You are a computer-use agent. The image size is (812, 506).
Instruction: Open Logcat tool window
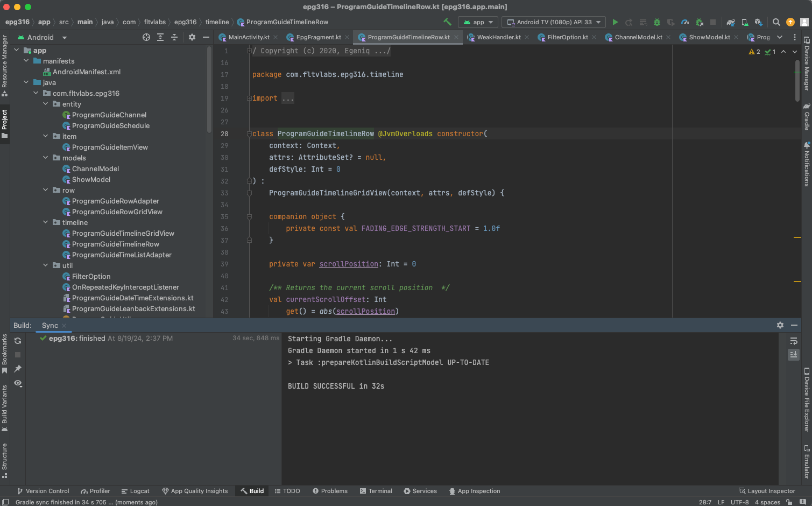(135, 491)
